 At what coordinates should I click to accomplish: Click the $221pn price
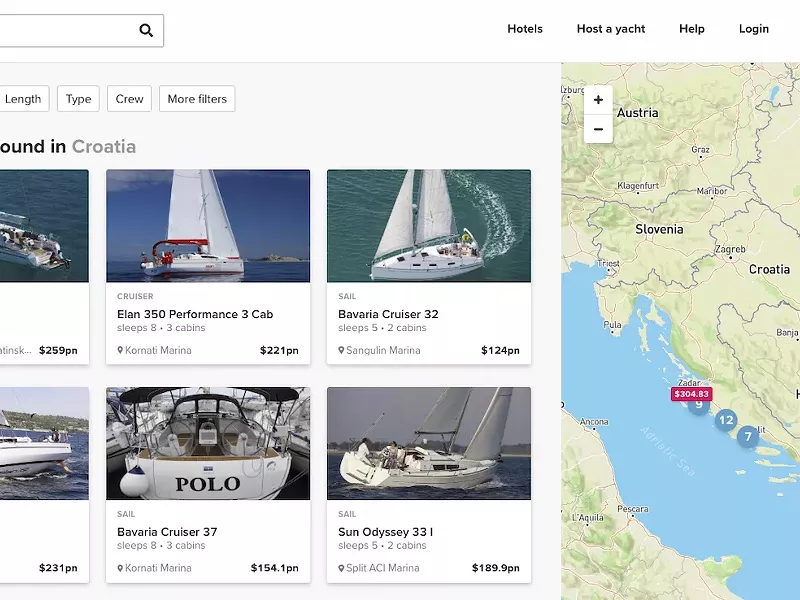pyautogui.click(x=279, y=351)
